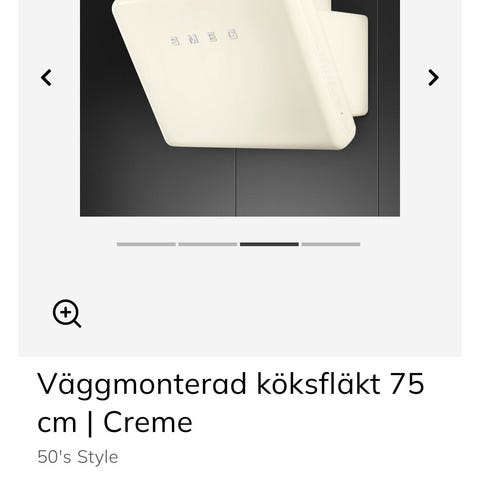Click the cm unit text in title
This screenshot has width=480, height=480.
coord(57,423)
